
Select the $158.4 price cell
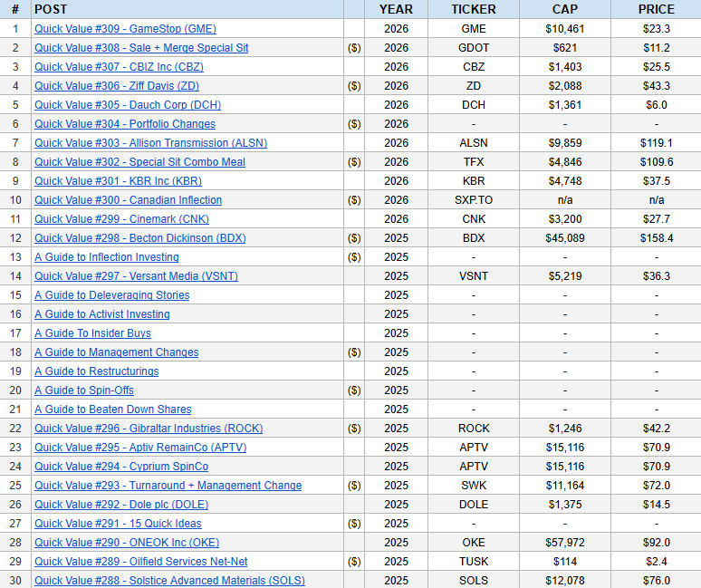(657, 238)
